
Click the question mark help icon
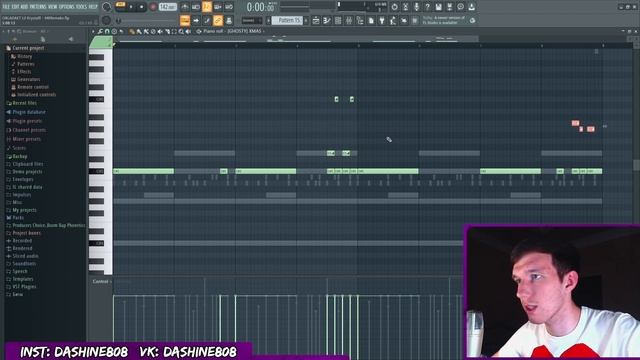[x=427, y=7]
